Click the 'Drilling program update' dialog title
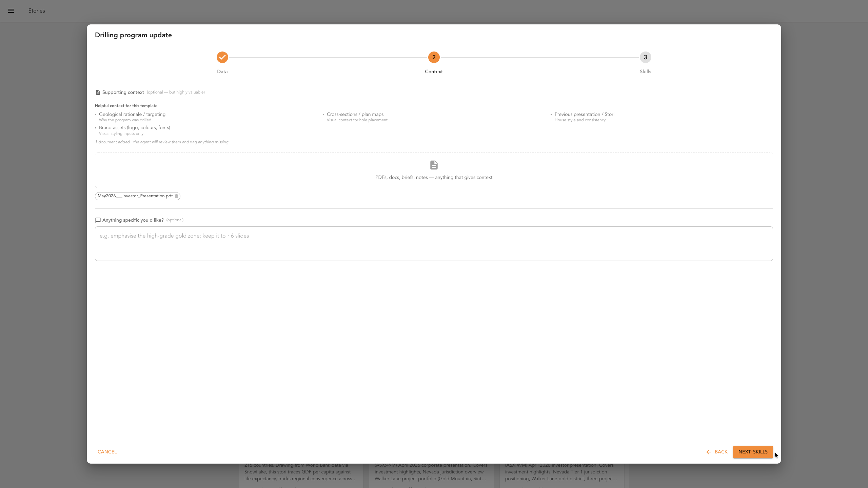 tap(133, 35)
